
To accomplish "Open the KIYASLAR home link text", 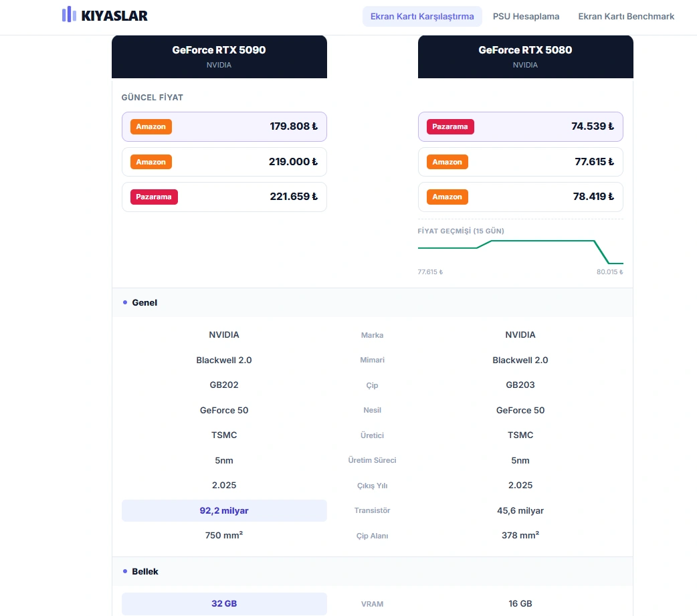I will pos(114,16).
